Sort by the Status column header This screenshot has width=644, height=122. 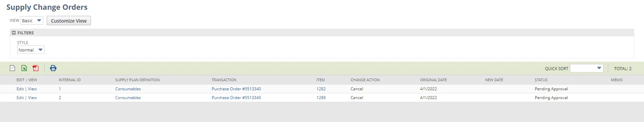541,80
